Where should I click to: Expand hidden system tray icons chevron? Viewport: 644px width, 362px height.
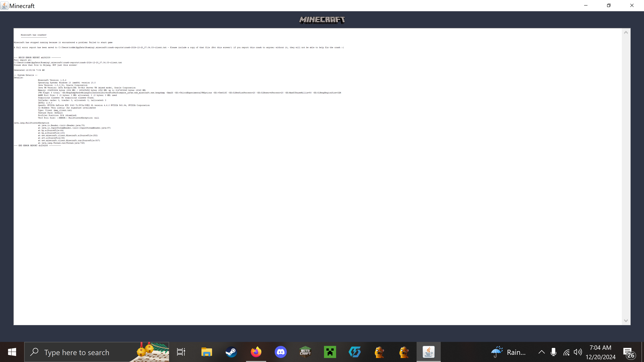(x=542, y=352)
